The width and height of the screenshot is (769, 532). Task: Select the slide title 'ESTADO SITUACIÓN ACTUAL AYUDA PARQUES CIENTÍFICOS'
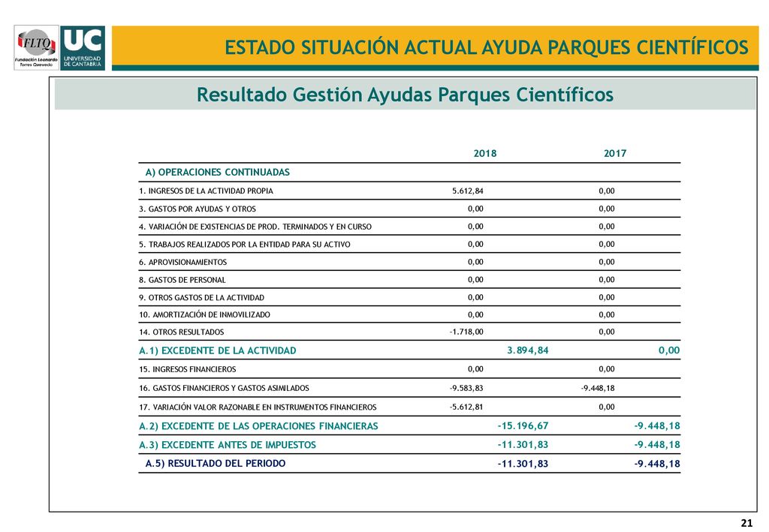(x=487, y=47)
